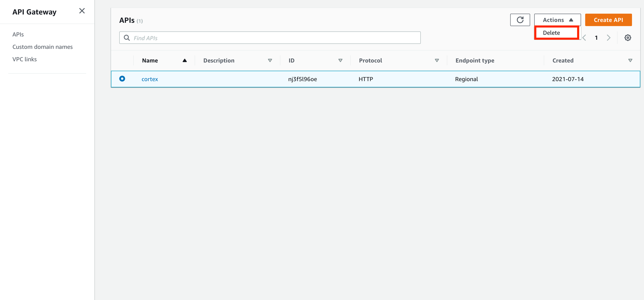Image resolution: width=644 pixels, height=300 pixels.
Task: Go to the next page arrow
Action: tap(609, 38)
